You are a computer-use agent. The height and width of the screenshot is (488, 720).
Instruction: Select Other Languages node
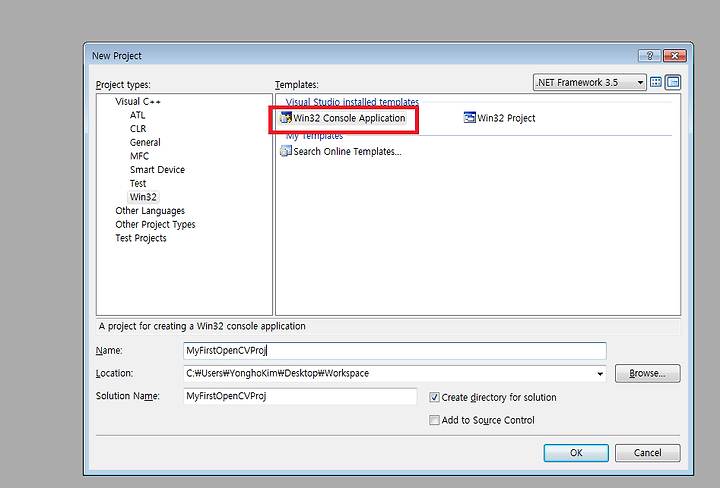150,211
